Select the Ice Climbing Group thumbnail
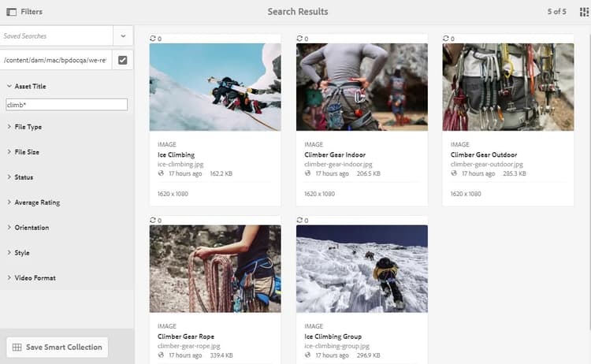The height and width of the screenshot is (364, 591). [362, 269]
